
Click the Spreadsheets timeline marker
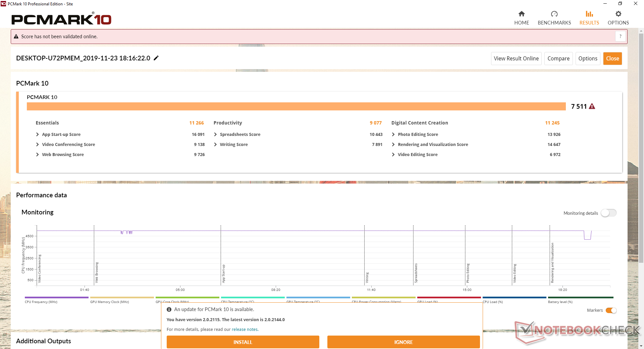click(x=416, y=273)
